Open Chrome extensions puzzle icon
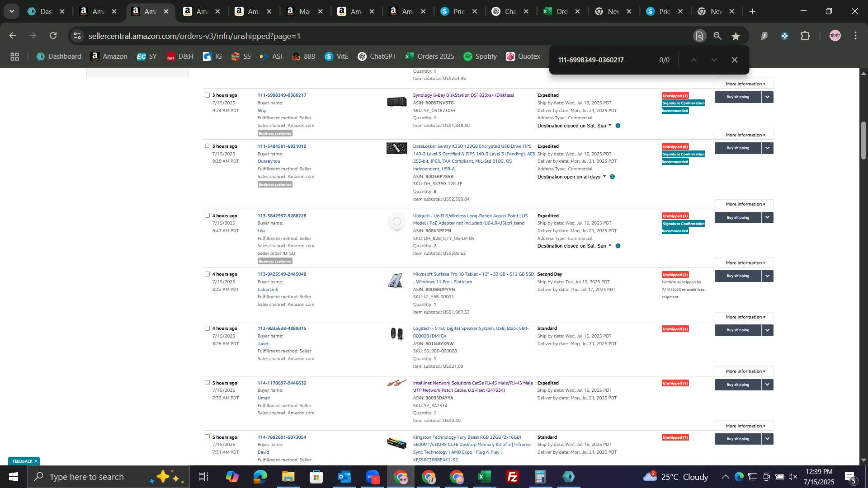 (x=805, y=36)
